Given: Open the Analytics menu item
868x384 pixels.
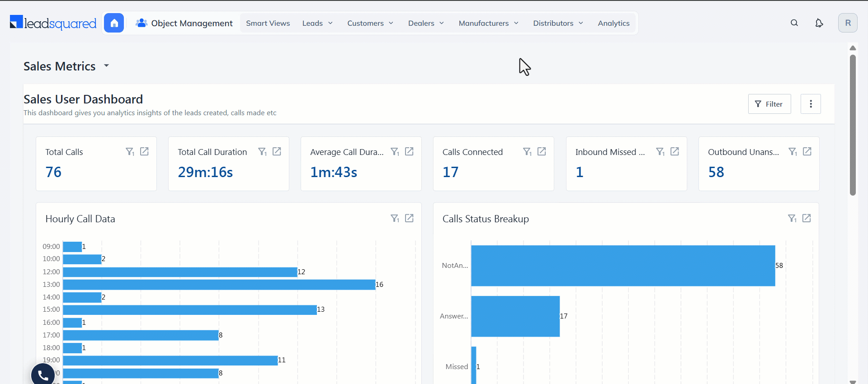Looking at the screenshot, I should point(613,23).
